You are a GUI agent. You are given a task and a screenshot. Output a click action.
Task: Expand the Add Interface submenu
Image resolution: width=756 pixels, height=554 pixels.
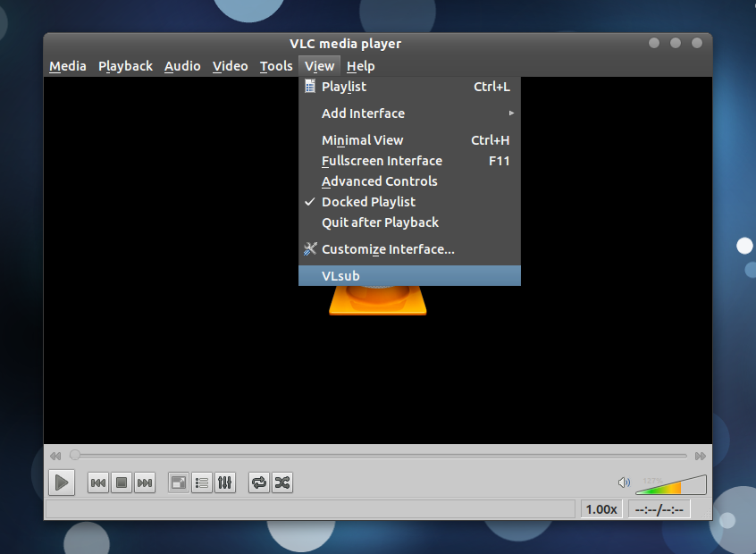click(363, 113)
